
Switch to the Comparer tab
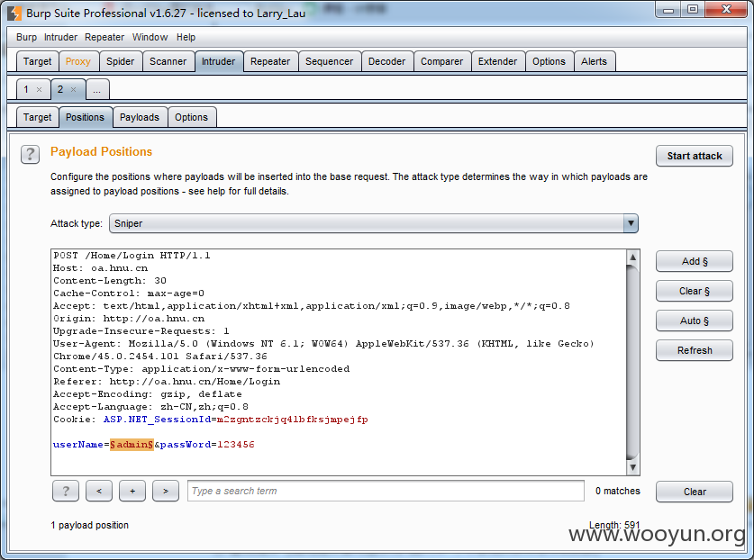click(x=441, y=61)
